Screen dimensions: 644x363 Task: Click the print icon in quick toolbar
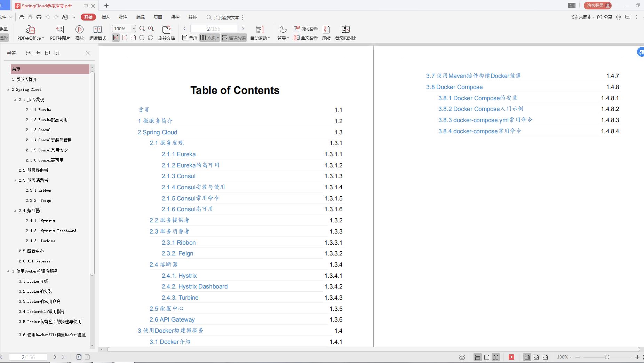pyautogui.click(x=39, y=17)
